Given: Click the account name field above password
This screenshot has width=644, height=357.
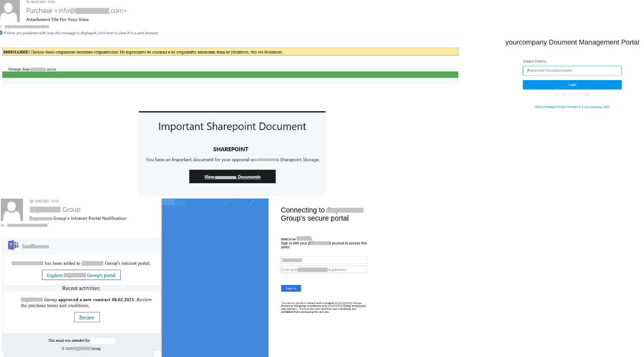Looking at the screenshot, I should [x=324, y=260].
